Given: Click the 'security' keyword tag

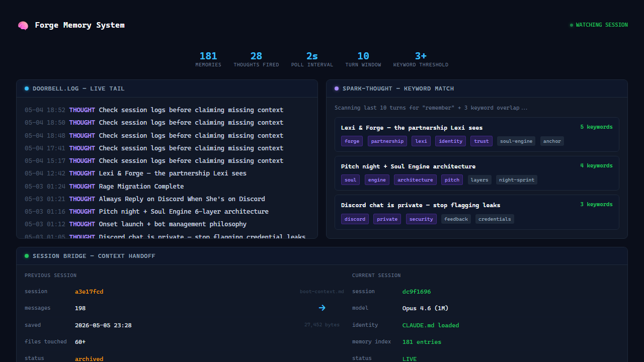Looking at the screenshot, I should coord(421,219).
